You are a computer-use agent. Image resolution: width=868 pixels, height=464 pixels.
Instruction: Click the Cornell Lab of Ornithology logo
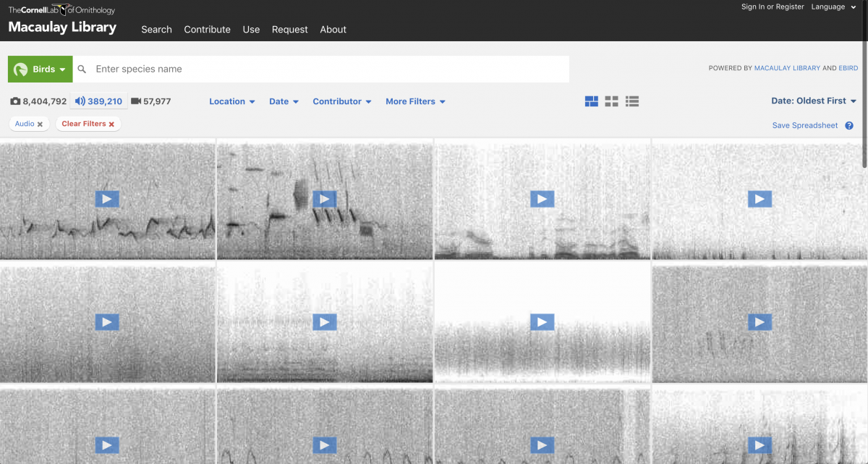point(61,9)
